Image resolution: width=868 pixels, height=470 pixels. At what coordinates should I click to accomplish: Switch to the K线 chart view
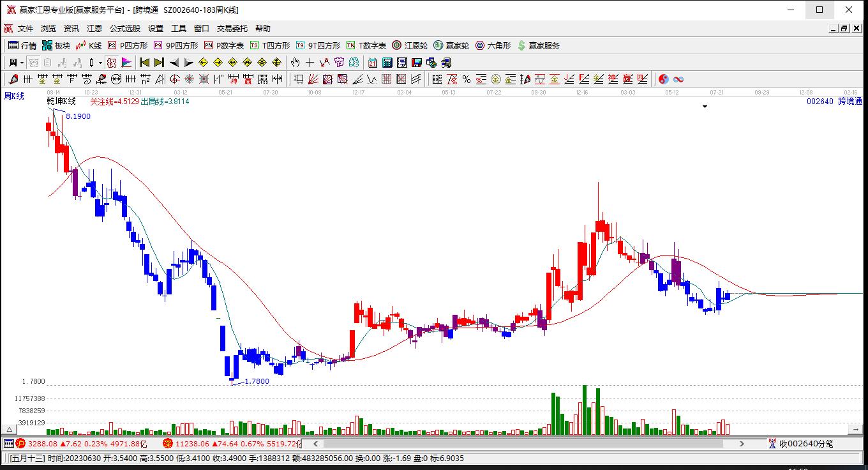(x=89, y=45)
